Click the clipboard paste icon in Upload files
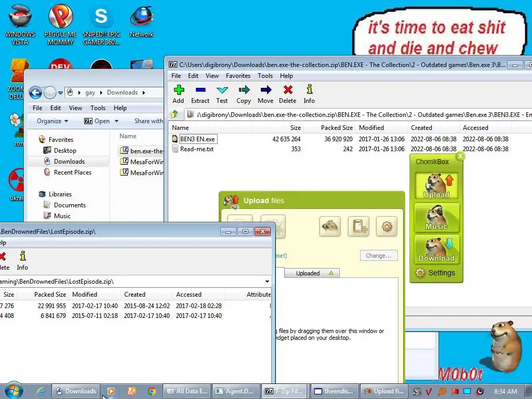This screenshot has width=532, height=399. (358, 226)
